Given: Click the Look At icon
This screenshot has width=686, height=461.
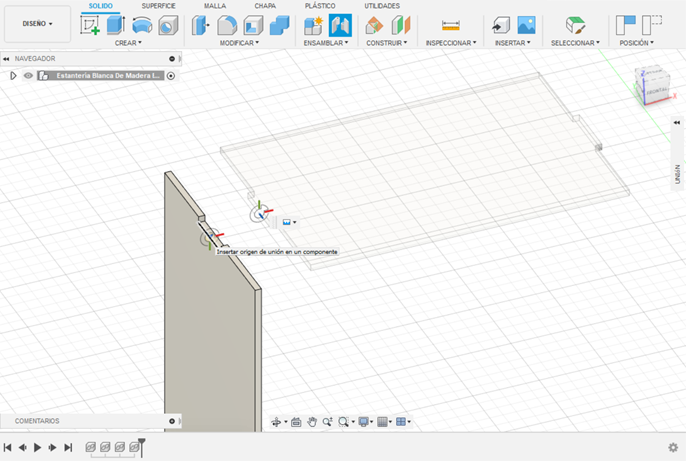Looking at the screenshot, I should pos(296,422).
